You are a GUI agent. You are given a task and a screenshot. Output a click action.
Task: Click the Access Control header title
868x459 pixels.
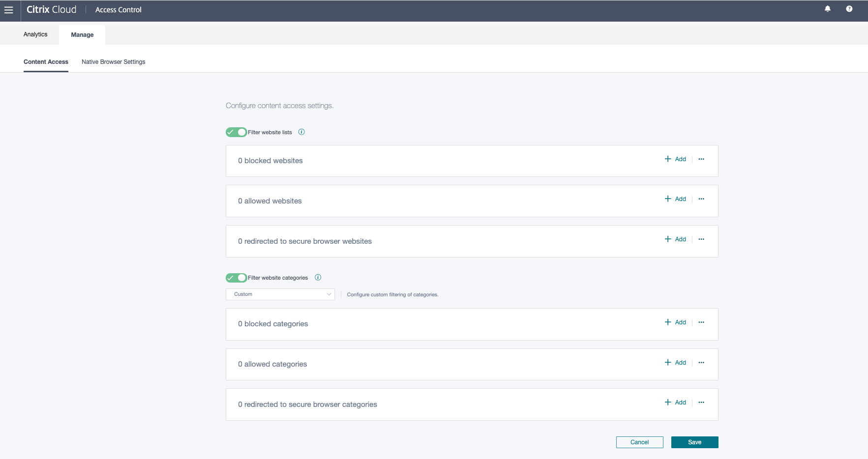click(x=119, y=10)
